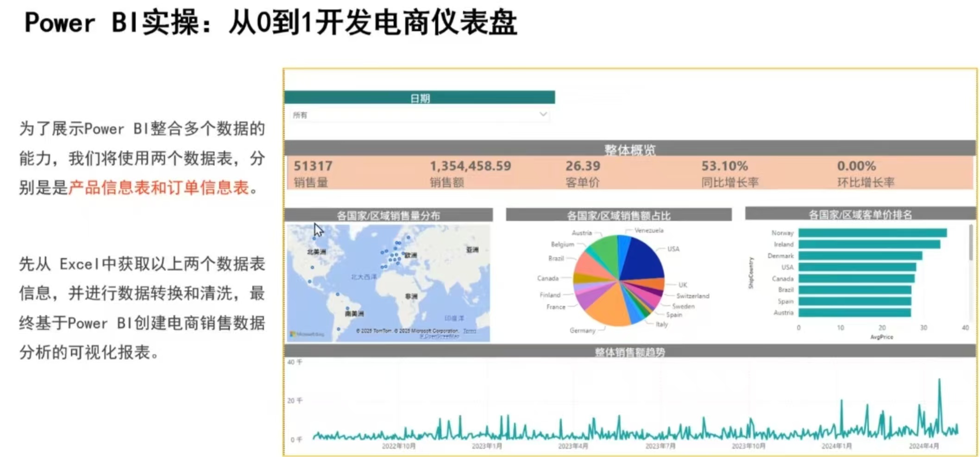
Task: Click the Microsoft Bing logo on the map
Action: [307, 334]
